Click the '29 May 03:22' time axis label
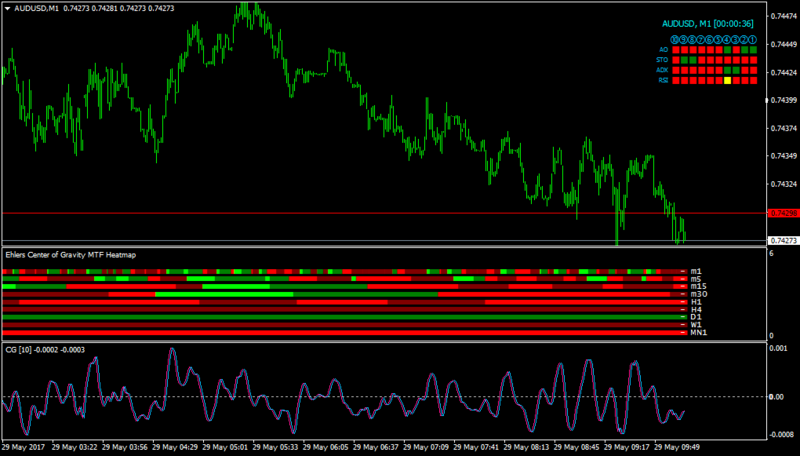Screen dimensions: 800x456 [x=74, y=447]
